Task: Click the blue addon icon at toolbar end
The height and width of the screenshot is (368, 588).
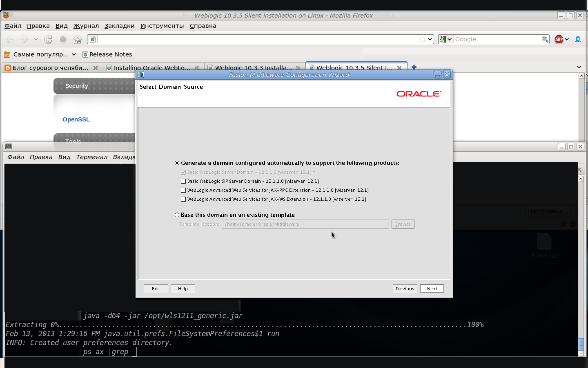Action: click(578, 39)
